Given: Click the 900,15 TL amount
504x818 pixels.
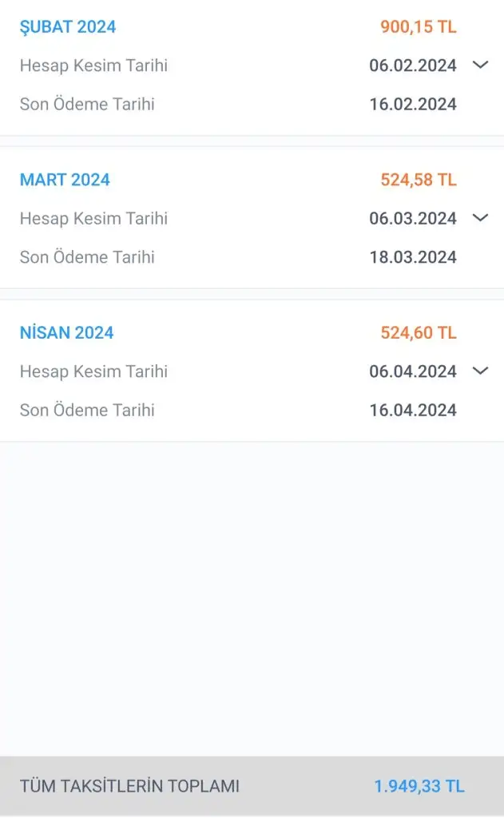Looking at the screenshot, I should click(419, 27).
